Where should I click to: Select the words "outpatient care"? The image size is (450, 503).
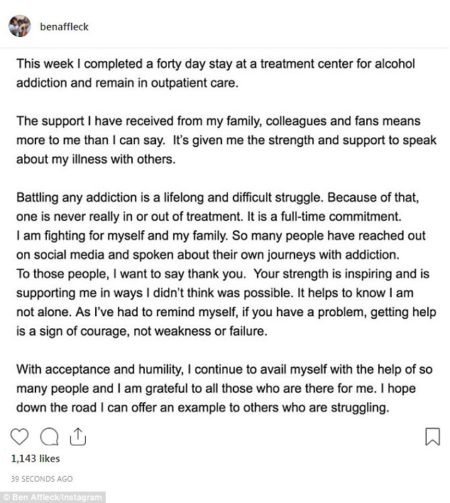[x=194, y=83]
